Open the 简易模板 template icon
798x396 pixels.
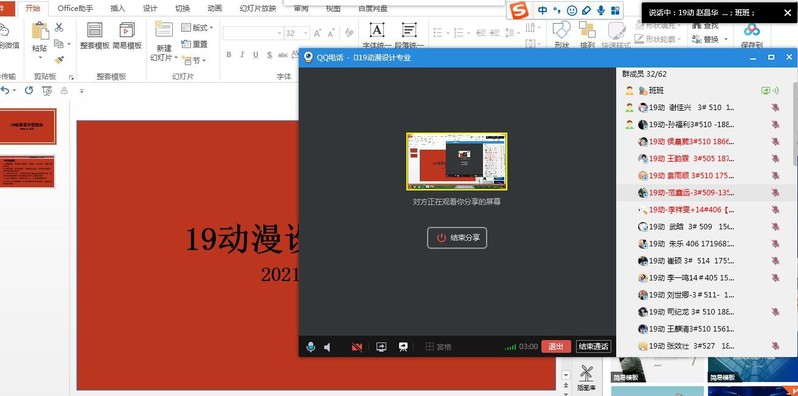pos(127,30)
